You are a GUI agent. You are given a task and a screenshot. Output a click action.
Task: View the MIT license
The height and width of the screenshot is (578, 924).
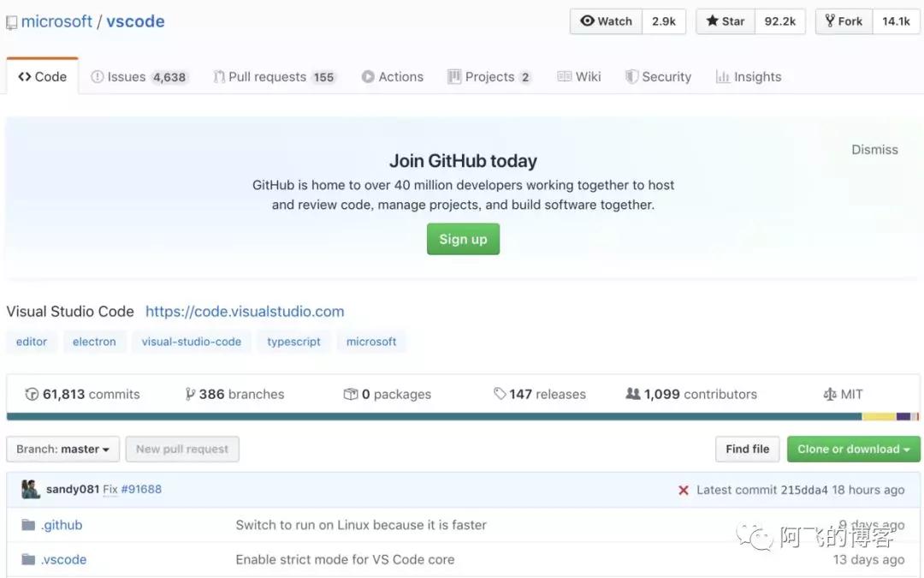pyautogui.click(x=844, y=394)
